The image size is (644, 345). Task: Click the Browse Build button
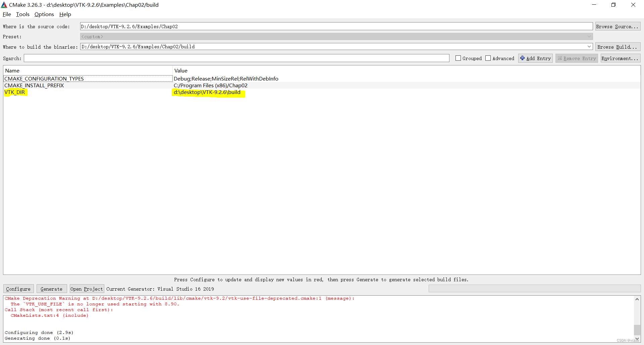618,47
